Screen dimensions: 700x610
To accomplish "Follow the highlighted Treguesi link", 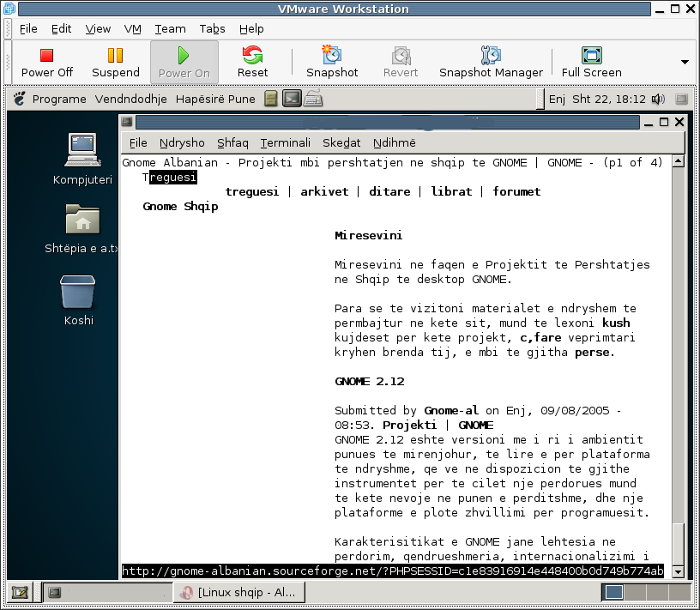I will [x=170, y=178].
